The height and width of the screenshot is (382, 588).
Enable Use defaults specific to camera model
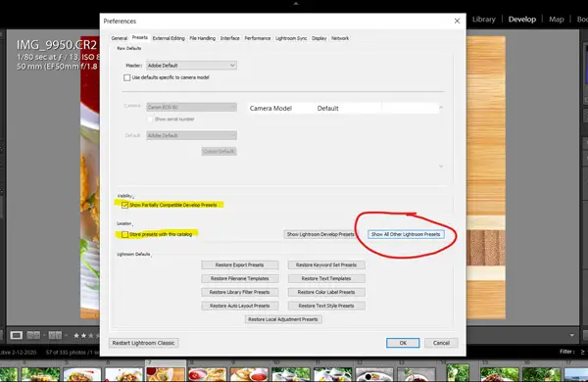tap(127, 77)
